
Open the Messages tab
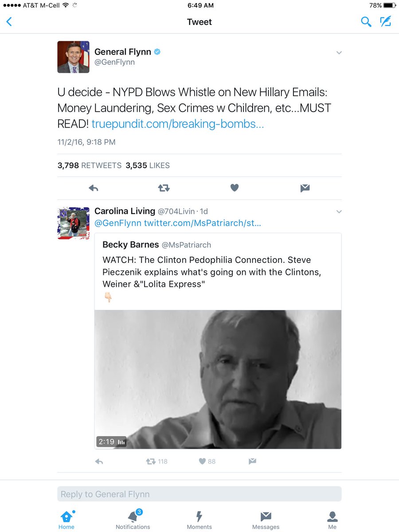tap(266, 520)
